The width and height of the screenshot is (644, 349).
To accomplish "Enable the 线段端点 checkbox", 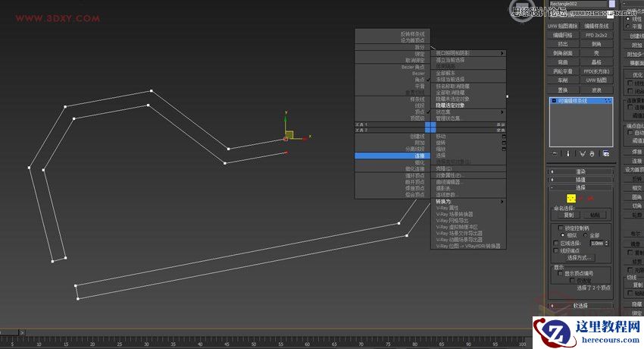I will [x=555, y=250].
